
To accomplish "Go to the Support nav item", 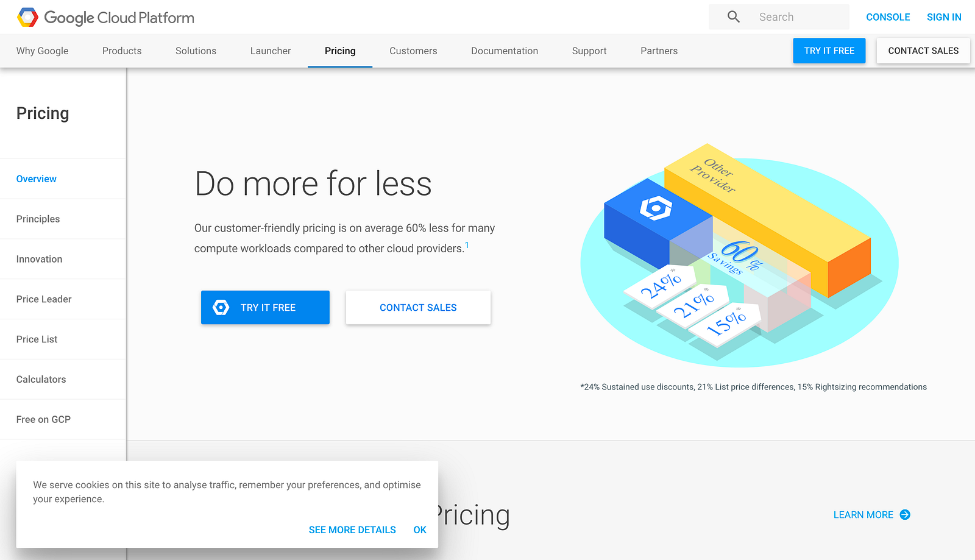I will click(589, 51).
